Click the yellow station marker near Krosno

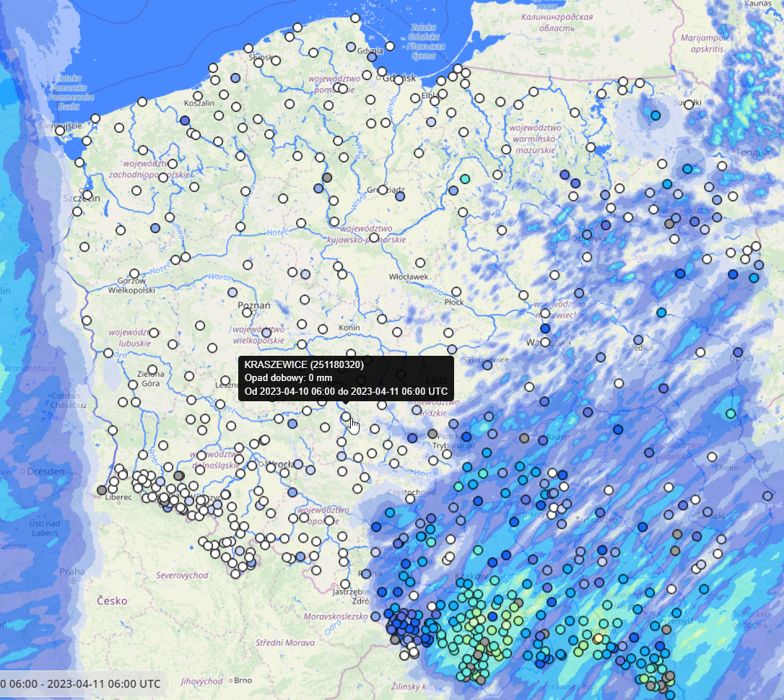[598, 639]
